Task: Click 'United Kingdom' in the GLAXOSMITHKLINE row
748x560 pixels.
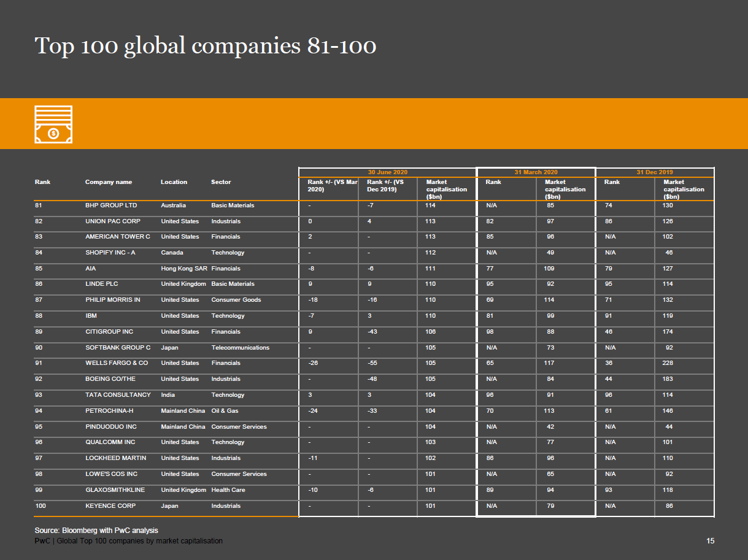Action: [x=183, y=490]
